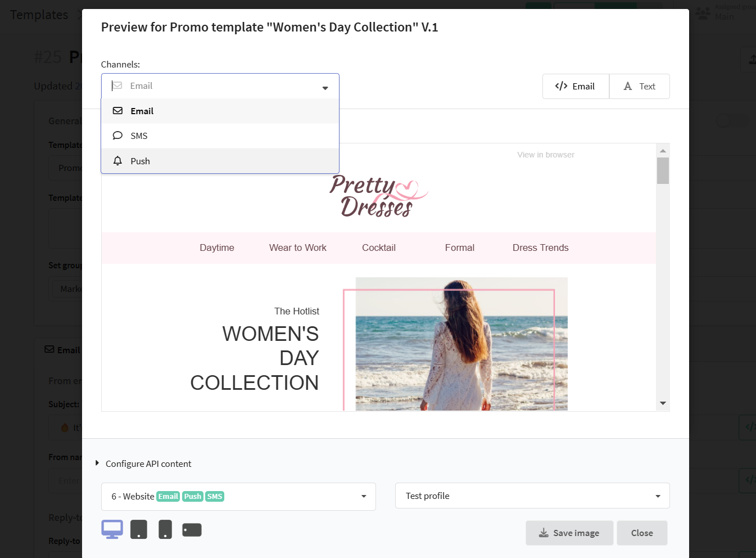This screenshot has height=558, width=756.
Task: Switch to Email HTML view button
Action: 576,86
